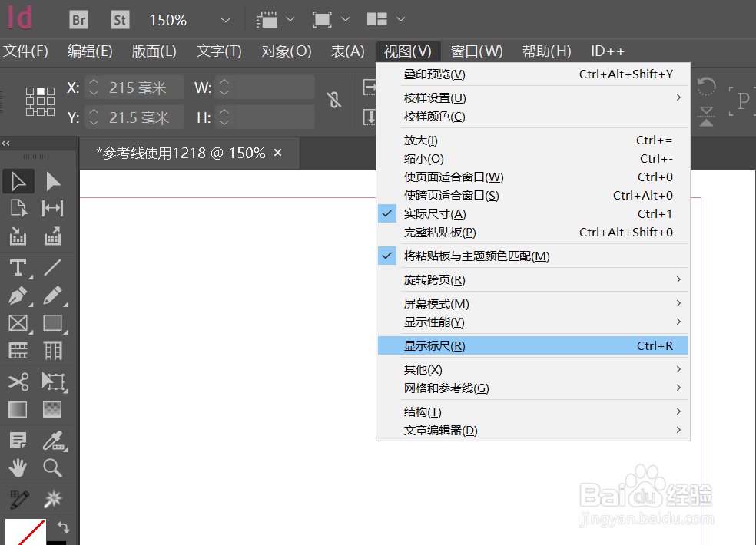Open the 对象(O) menu
The height and width of the screenshot is (545, 756).
(x=287, y=51)
